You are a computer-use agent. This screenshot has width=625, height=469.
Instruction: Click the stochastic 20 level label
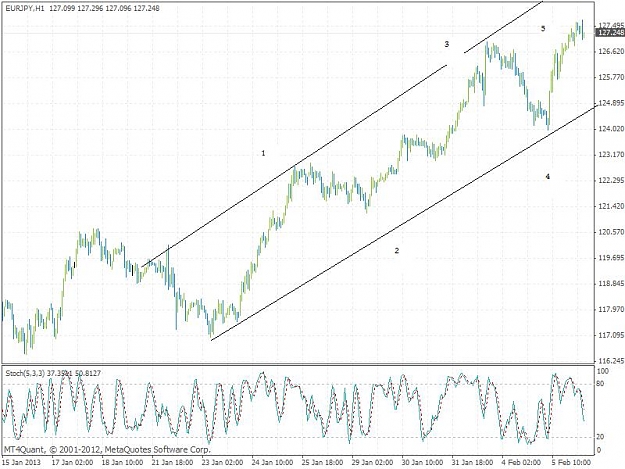pyautogui.click(x=602, y=437)
